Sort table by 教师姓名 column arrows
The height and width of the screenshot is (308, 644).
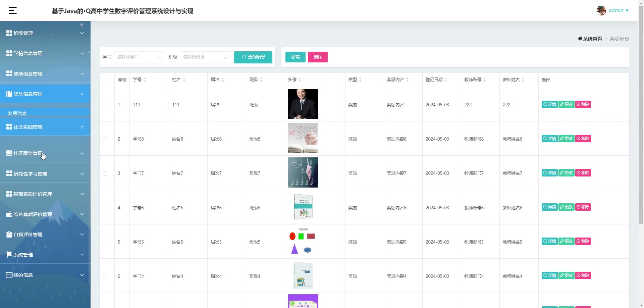pyautogui.click(x=523, y=80)
